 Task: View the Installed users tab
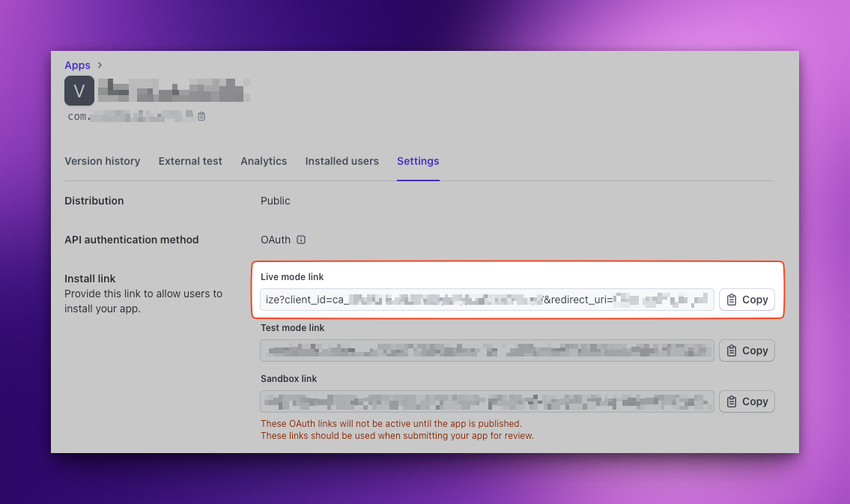[x=342, y=161]
